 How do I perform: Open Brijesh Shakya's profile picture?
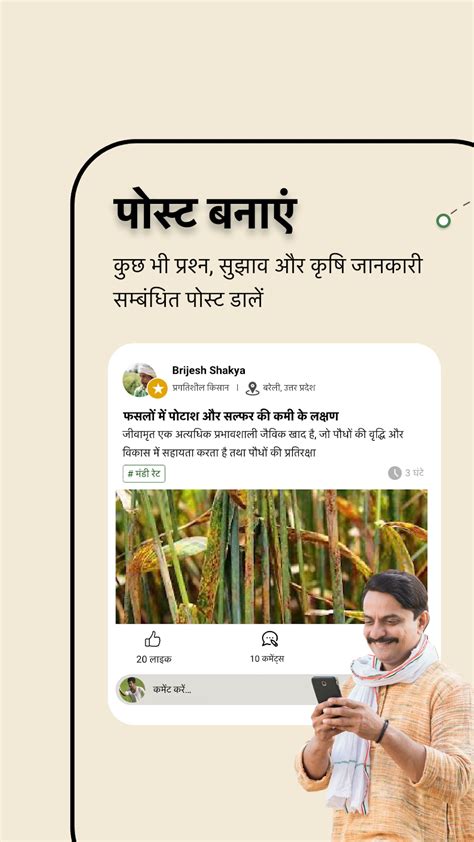[140, 380]
